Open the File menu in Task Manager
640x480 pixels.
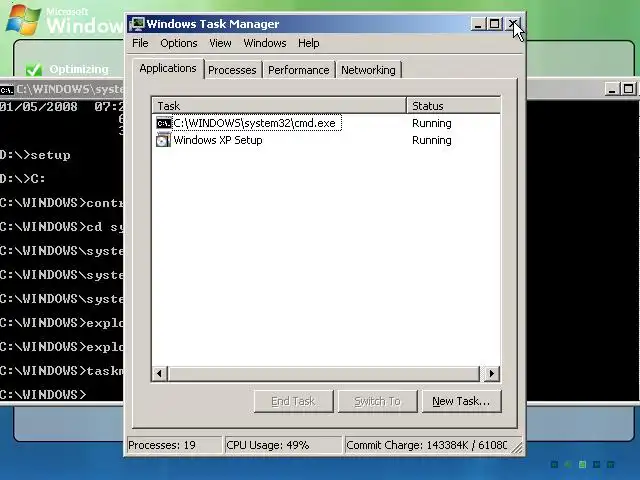[x=140, y=43]
